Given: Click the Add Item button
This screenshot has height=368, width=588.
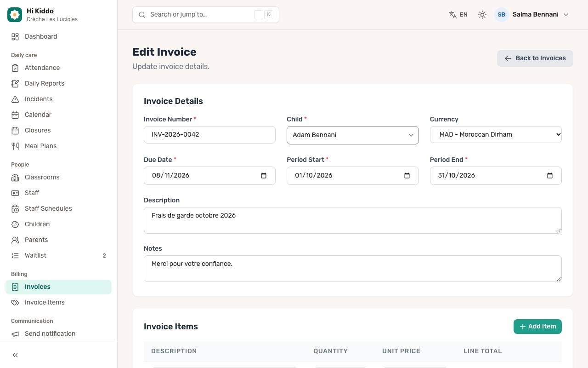Looking at the screenshot, I should coord(537,327).
